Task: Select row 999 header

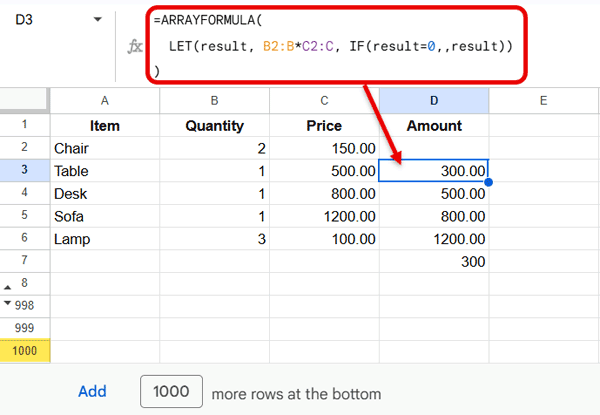Action: (24, 329)
